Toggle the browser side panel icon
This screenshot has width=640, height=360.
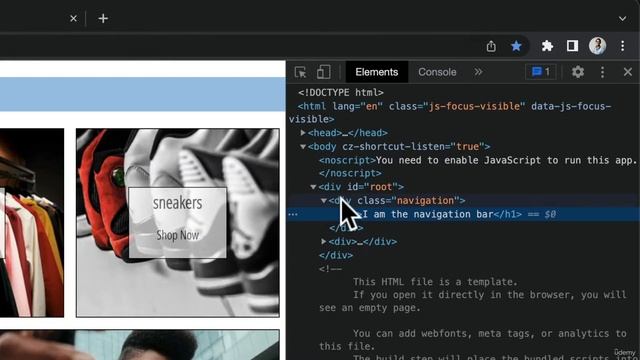click(572, 46)
